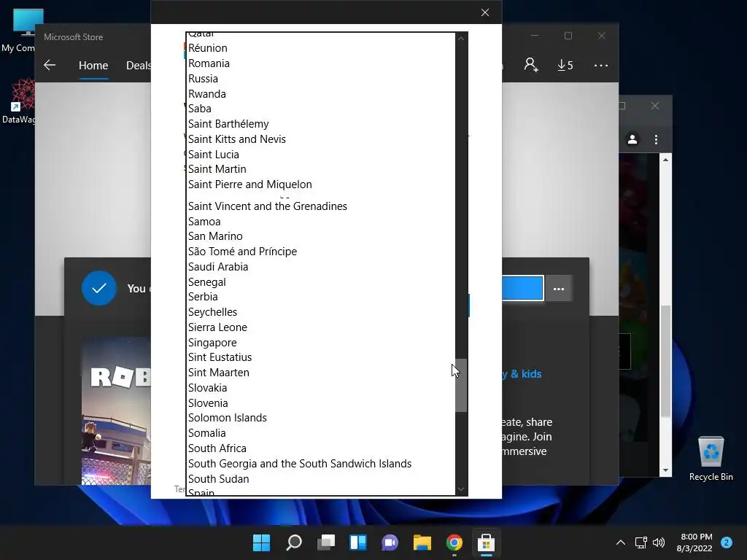Select Romania from the country list
747x560 pixels.
click(x=320, y=63)
